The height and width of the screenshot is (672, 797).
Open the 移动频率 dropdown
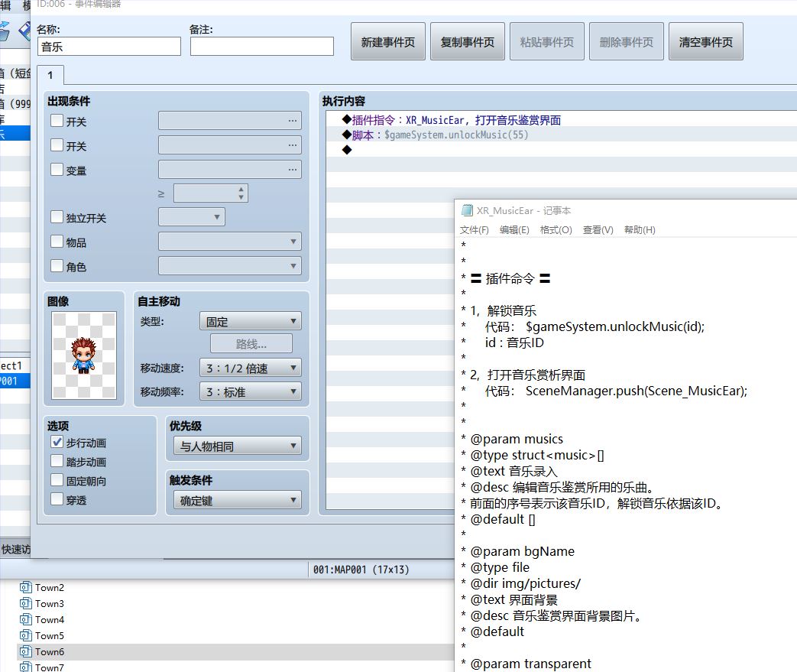coord(251,391)
